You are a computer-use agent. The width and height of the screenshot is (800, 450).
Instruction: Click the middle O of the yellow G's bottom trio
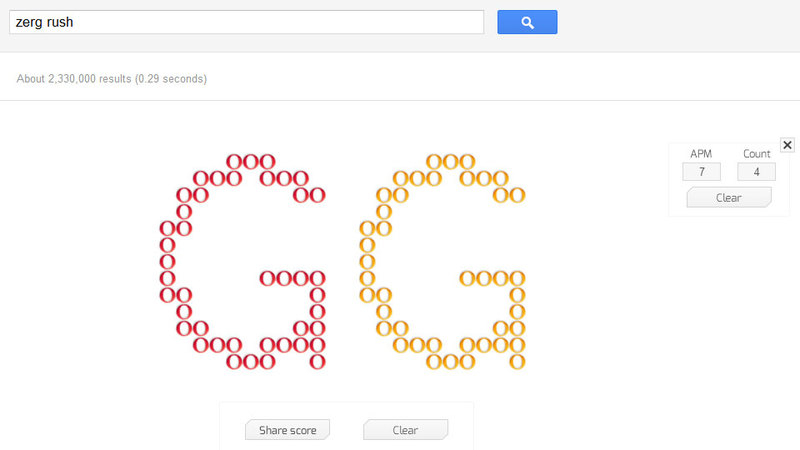[x=451, y=362]
